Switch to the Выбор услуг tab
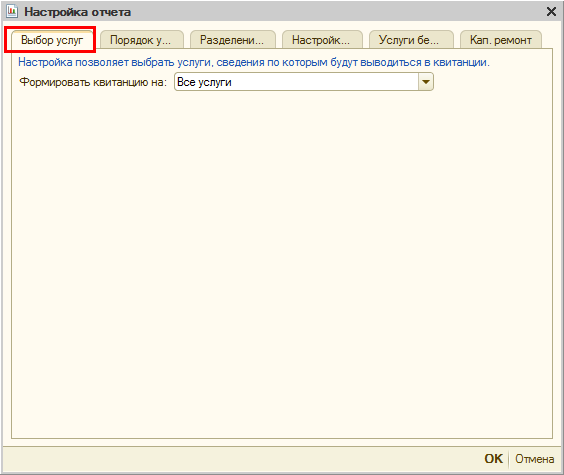 [x=52, y=40]
